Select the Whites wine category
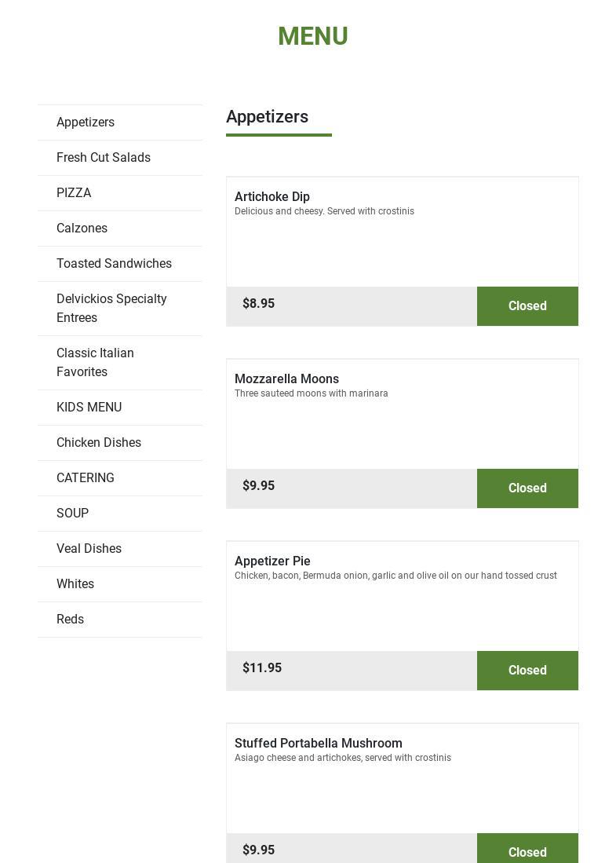Image resolution: width=616 pixels, height=863 pixels. point(75,584)
